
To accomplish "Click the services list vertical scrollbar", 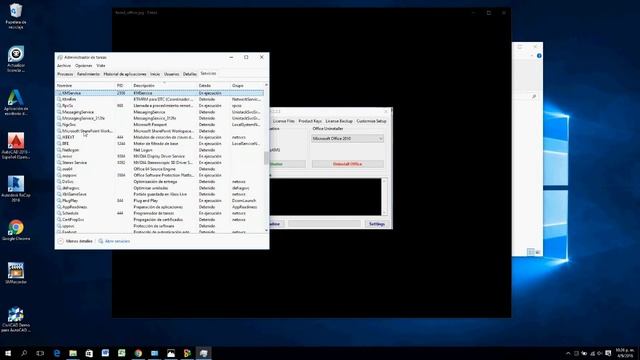I will tap(267, 158).
